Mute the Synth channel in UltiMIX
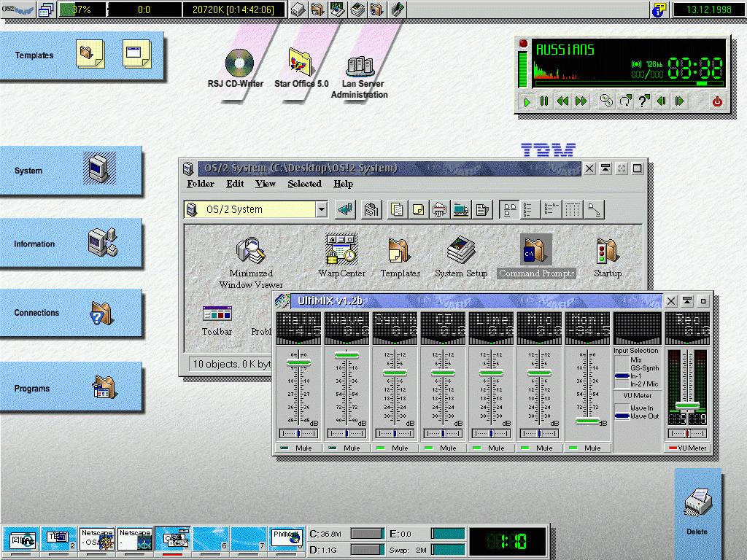The width and height of the screenshot is (747, 560). pos(395,448)
